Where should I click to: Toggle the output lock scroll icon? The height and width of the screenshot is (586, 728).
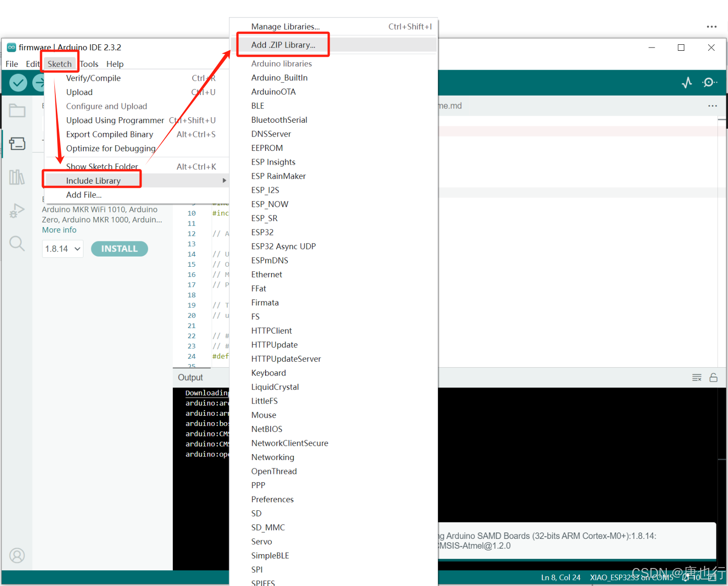pyautogui.click(x=713, y=377)
